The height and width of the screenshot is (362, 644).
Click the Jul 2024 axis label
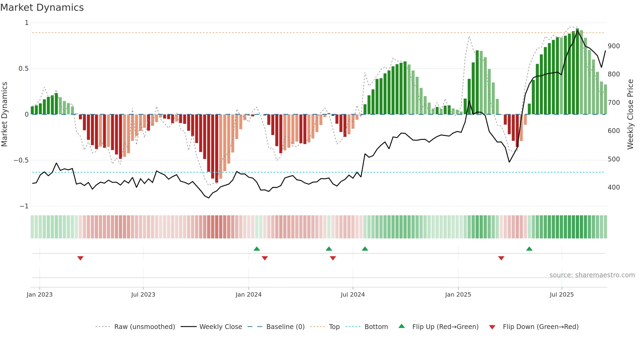tap(353, 295)
